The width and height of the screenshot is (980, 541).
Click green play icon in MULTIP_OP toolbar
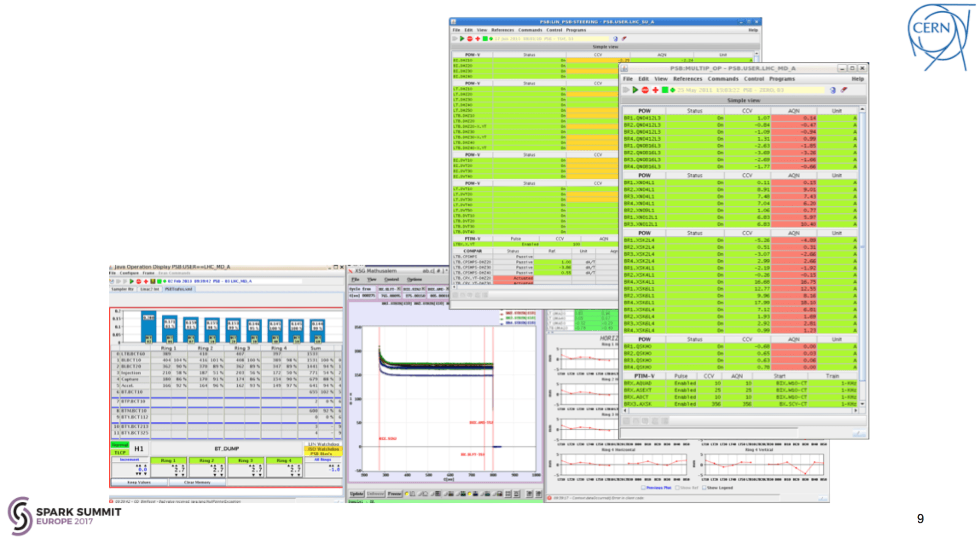coord(635,90)
